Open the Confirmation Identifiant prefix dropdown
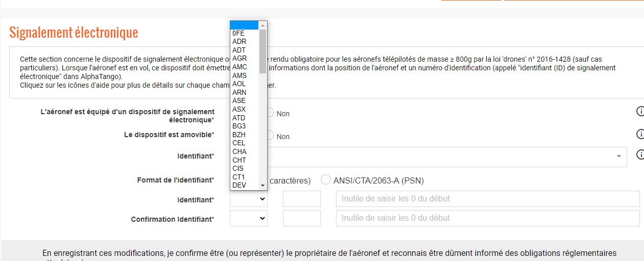Image resolution: width=644 pixels, height=261 pixels. click(x=249, y=218)
